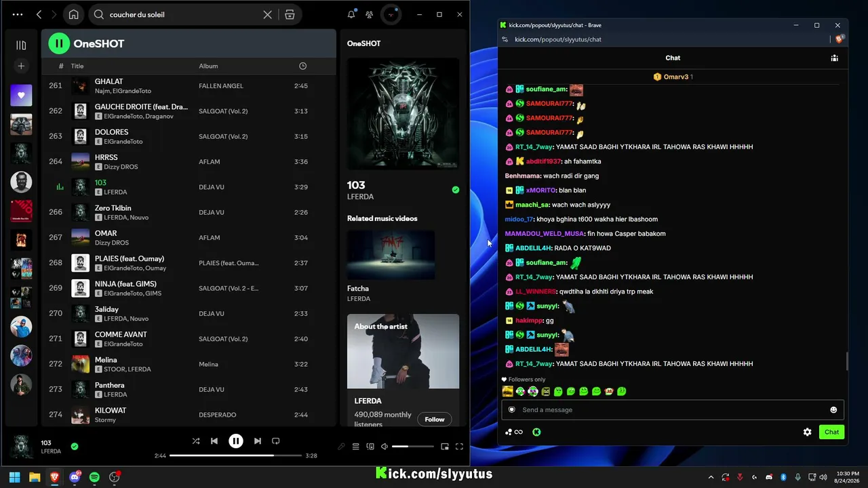Toggle the liked checkmark in player bar
The width and height of the screenshot is (868, 488).
75,447
